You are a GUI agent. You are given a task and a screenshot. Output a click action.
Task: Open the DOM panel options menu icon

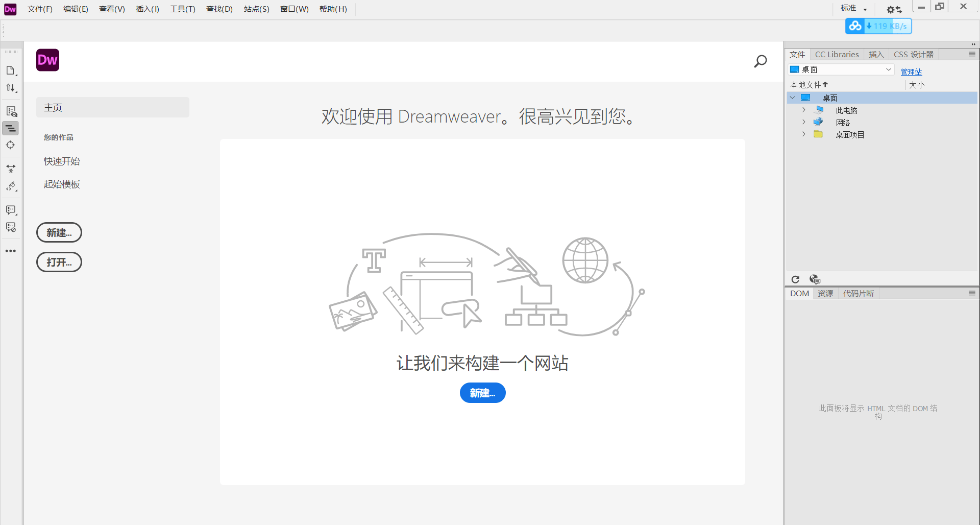point(972,293)
